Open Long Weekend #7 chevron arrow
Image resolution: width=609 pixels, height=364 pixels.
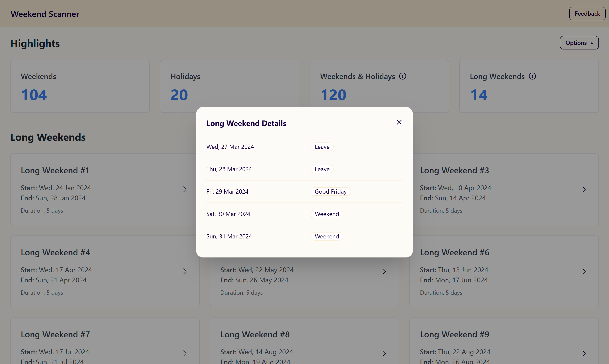coord(185,353)
